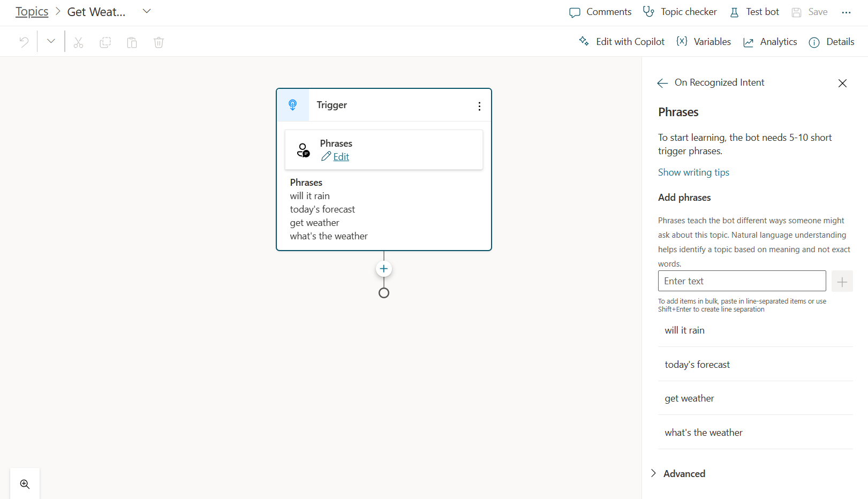Select 'get weather' phrase in panel
The height and width of the screenshot is (499, 868).
[755, 398]
